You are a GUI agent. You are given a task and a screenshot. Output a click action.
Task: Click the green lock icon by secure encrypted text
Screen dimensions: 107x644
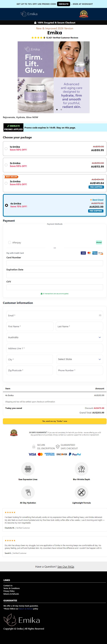click(41, 294)
